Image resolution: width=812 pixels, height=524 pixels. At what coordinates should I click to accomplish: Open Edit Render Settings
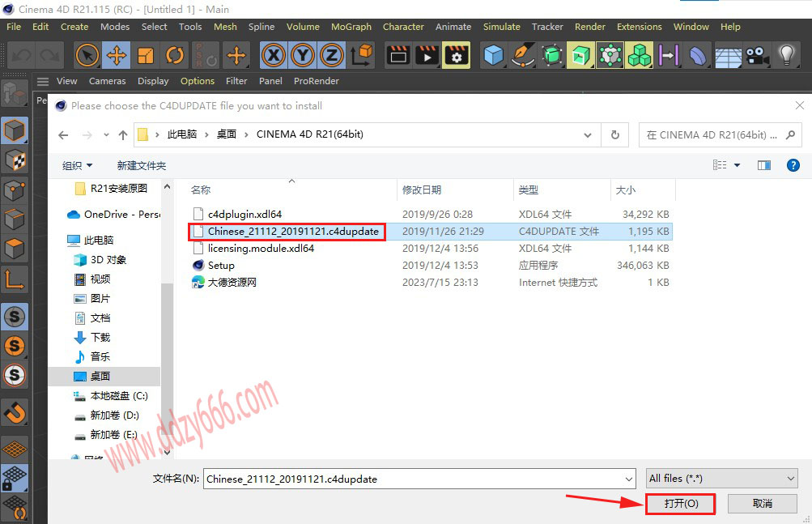tap(457, 55)
